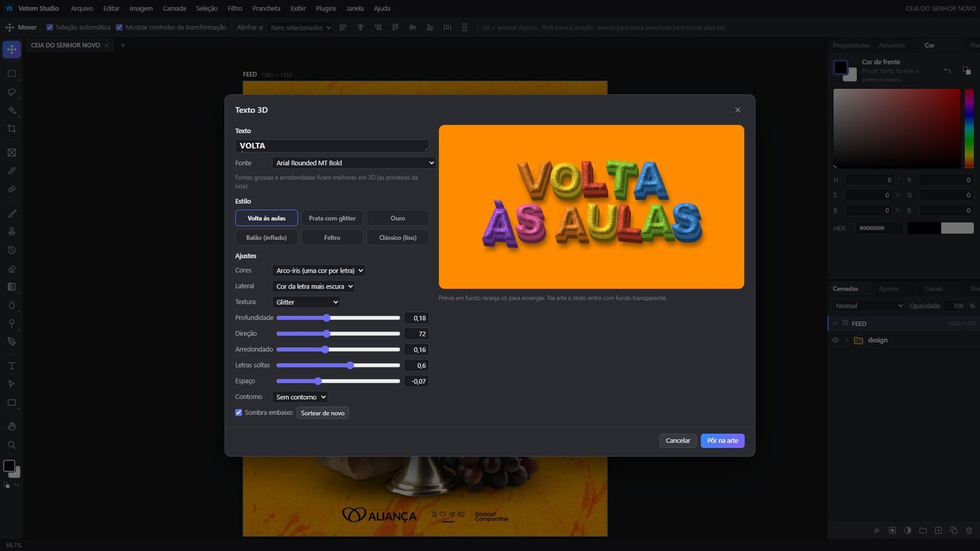Select the Text tool (T)
Viewport: 980px width, 551px height.
click(x=12, y=365)
